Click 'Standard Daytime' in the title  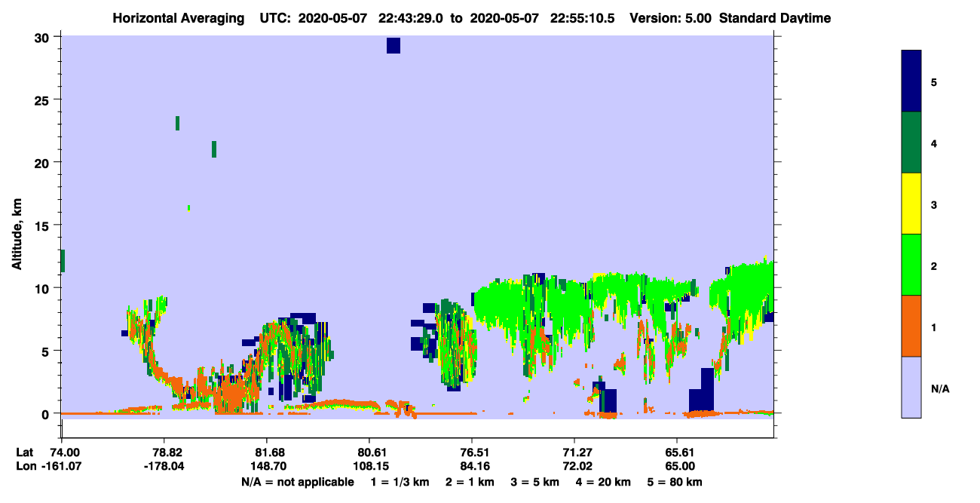pos(775,17)
